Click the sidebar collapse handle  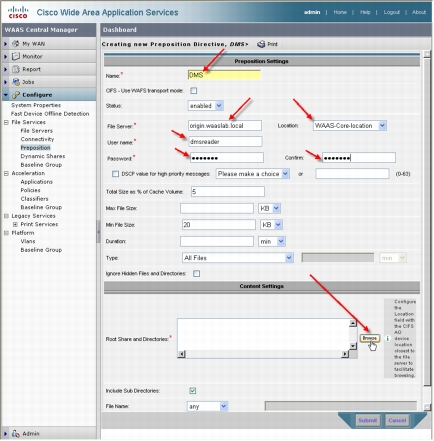click(98, 231)
